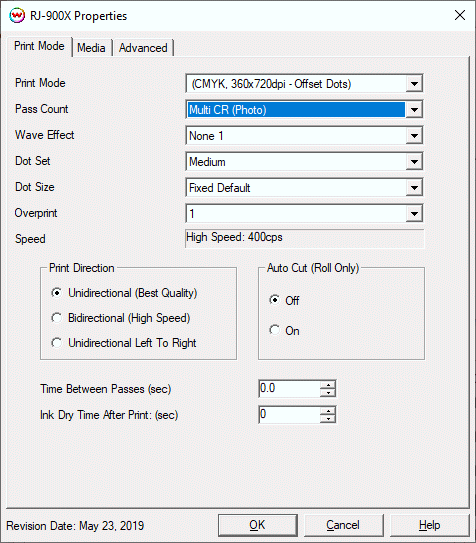Screen dimensions: 476x543
Task: Increase Ink Dry Time with up arrow
Action: pyautogui.click(x=327, y=411)
